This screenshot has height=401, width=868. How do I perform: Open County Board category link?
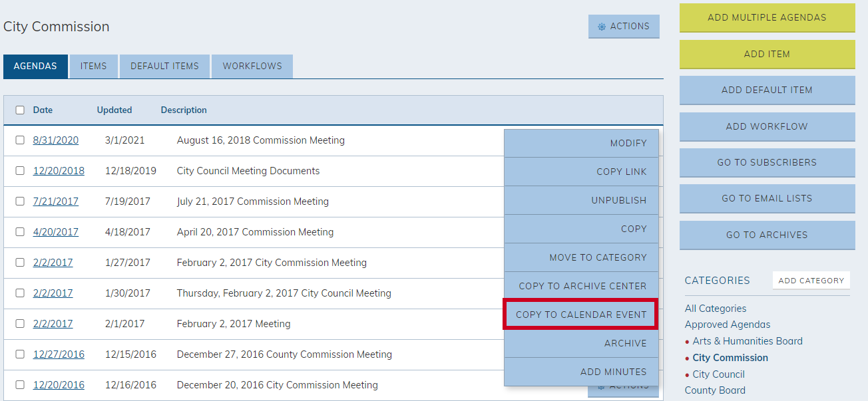click(x=715, y=390)
